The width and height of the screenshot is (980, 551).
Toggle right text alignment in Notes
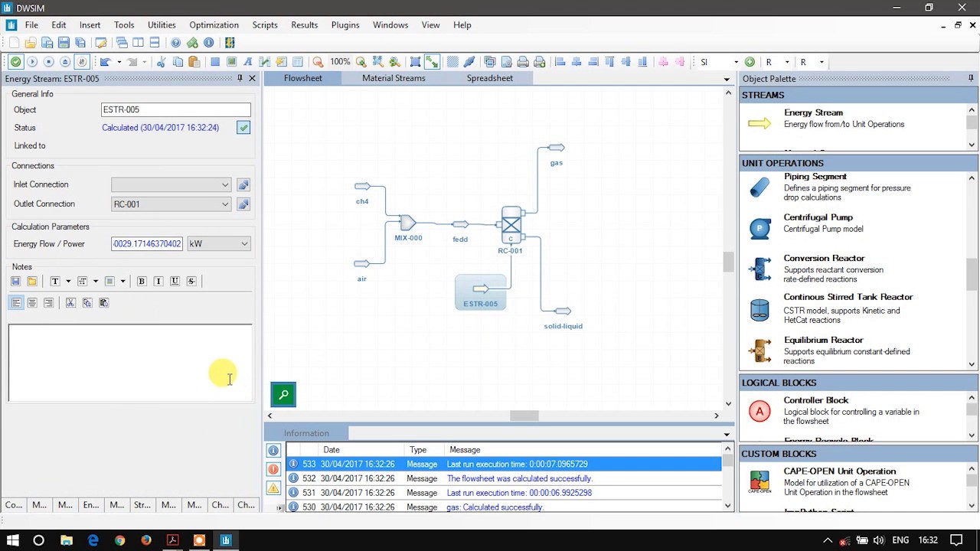pyautogui.click(x=48, y=303)
